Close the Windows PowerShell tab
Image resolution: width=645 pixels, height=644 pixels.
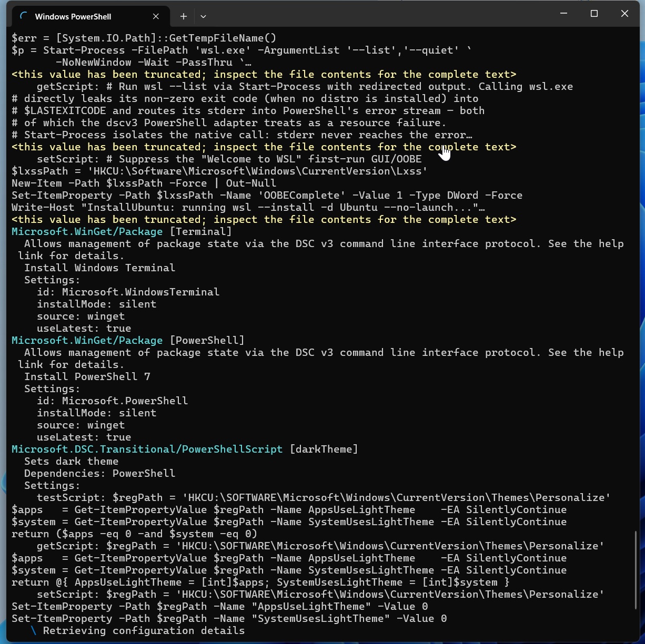point(156,16)
